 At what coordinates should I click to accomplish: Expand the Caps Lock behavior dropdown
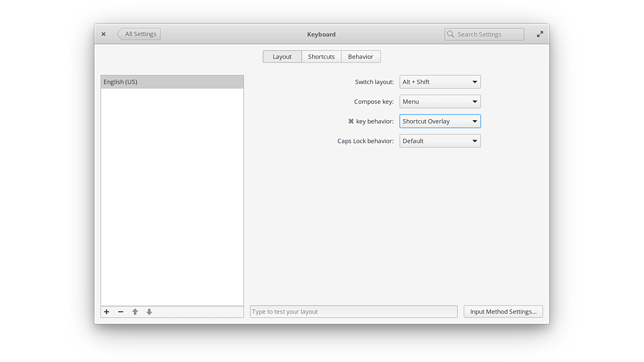point(440,141)
